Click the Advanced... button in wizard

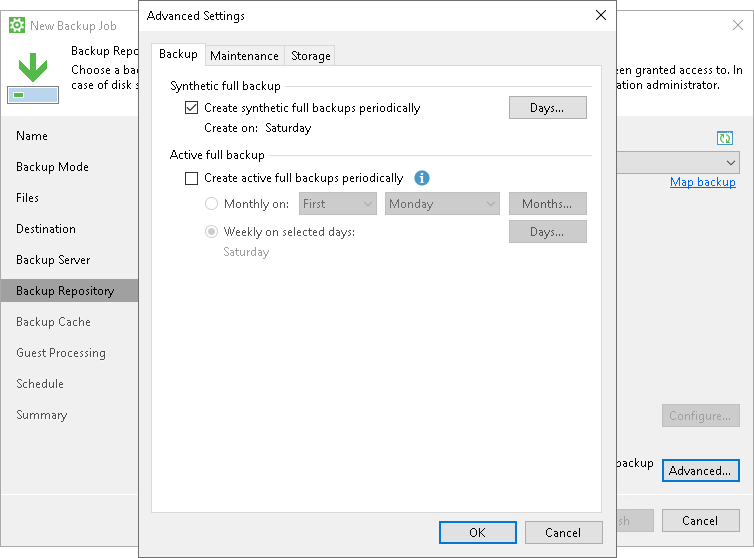pos(700,470)
